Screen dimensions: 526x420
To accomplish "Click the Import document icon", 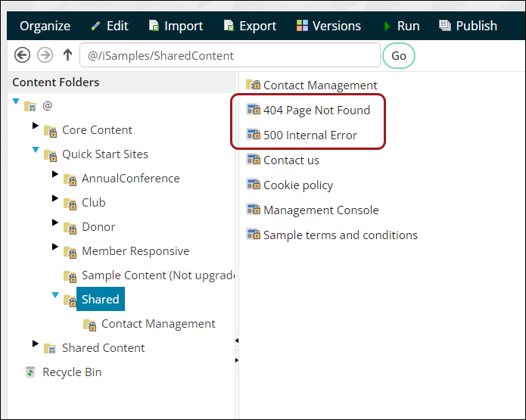I will (154, 26).
